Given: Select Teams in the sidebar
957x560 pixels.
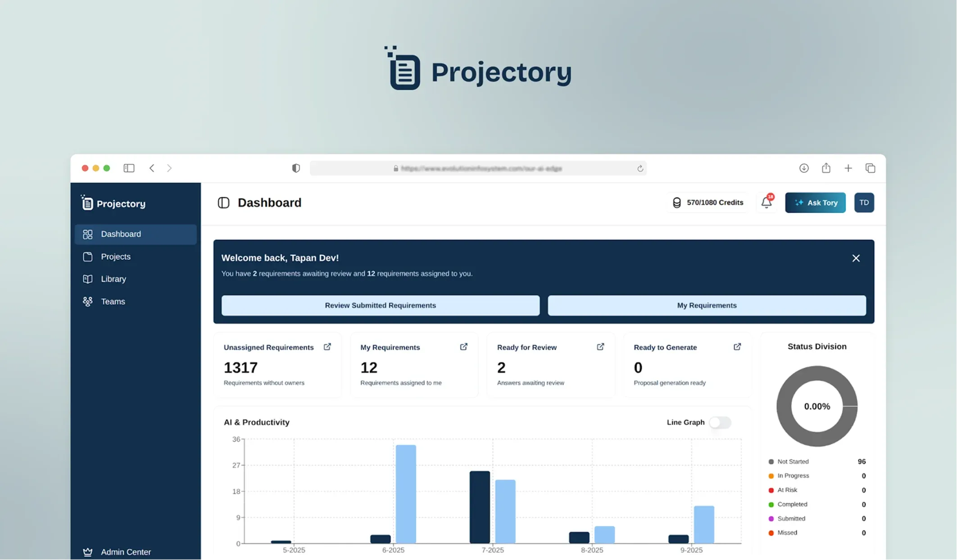Looking at the screenshot, I should 113,302.
